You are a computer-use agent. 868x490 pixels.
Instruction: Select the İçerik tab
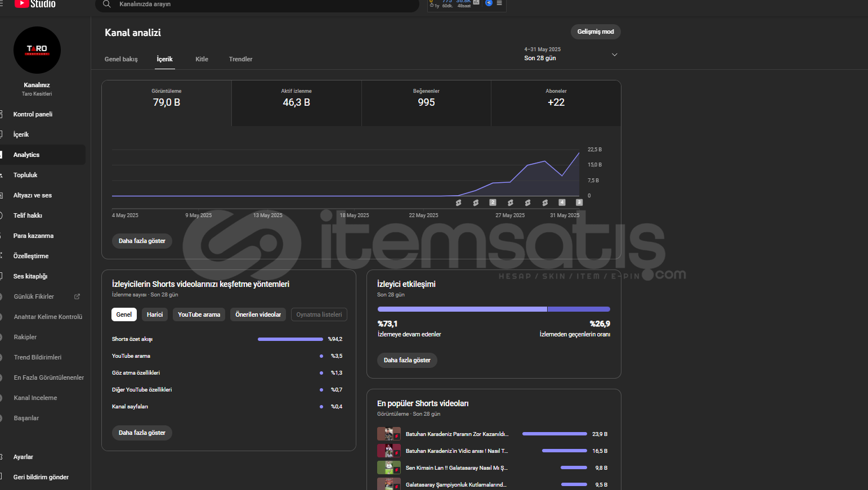(165, 59)
